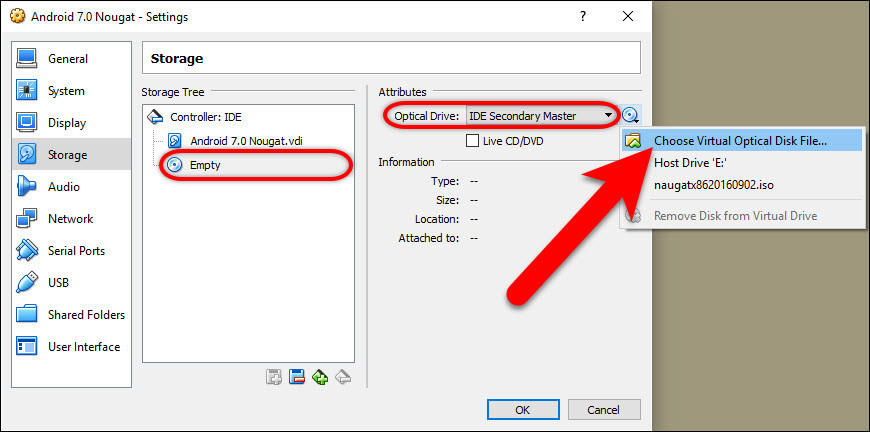This screenshot has height=432, width=870.
Task: Click Remove Disk from Virtual Drive
Action: coord(742,215)
